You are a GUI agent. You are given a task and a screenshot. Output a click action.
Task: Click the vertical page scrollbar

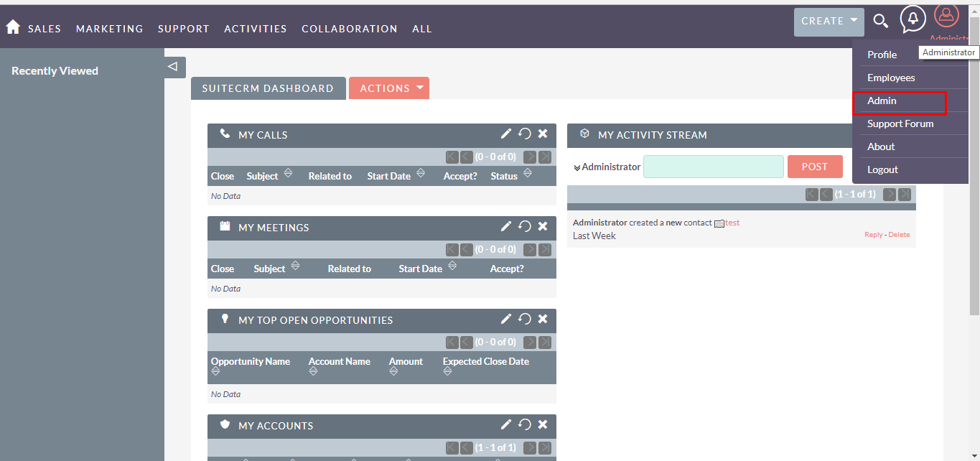pos(974,180)
